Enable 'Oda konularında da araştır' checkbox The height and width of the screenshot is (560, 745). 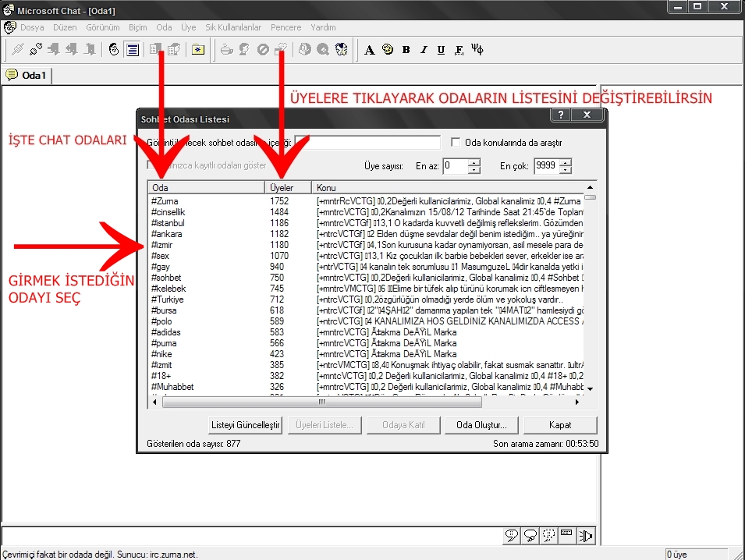(x=456, y=142)
